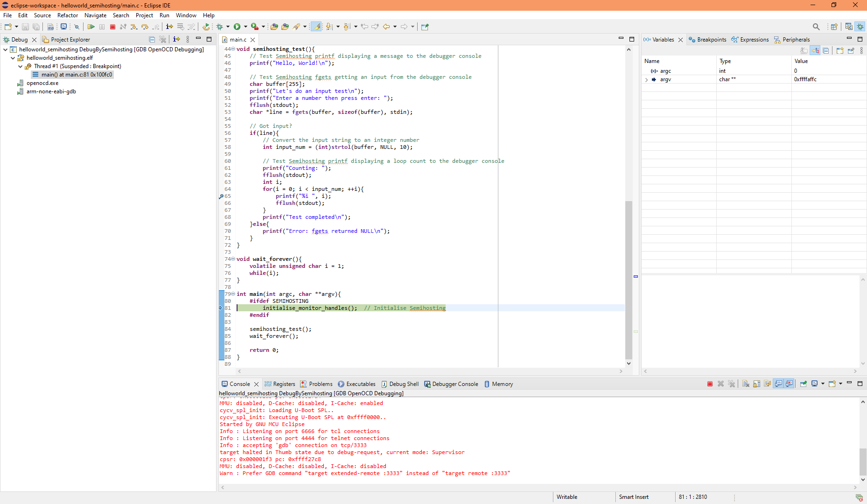
Task: Open the Run configurations dropdown arrow
Action: [246, 27]
